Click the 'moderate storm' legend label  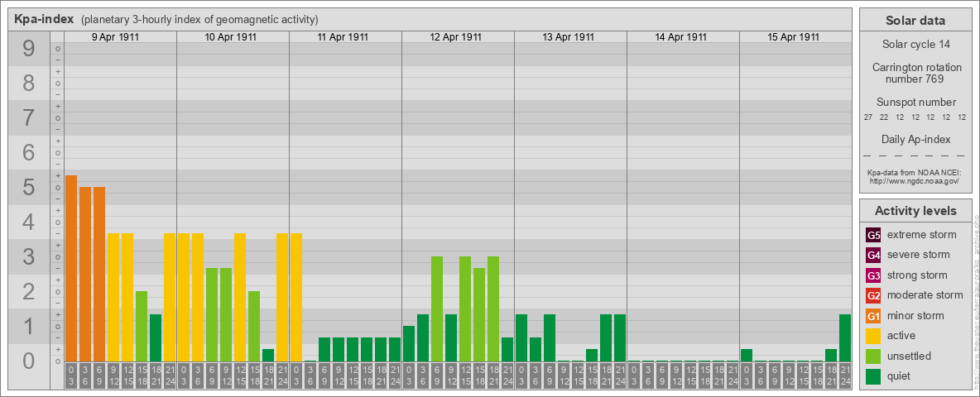tap(925, 295)
